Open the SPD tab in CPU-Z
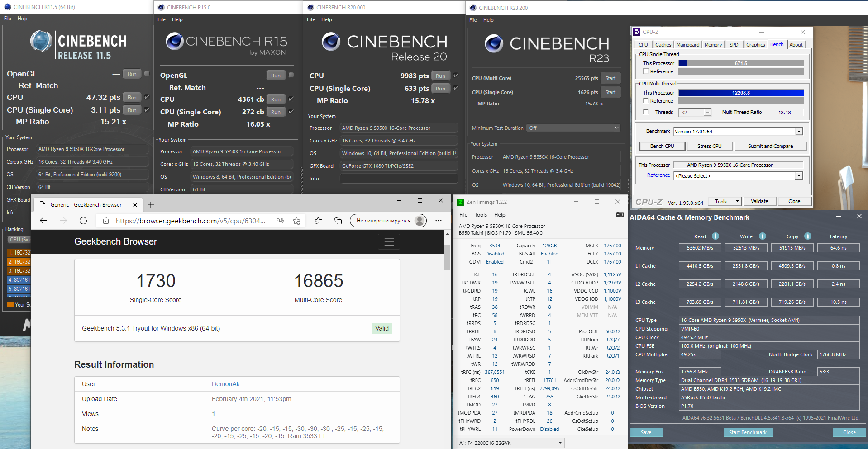The image size is (868, 449). click(734, 45)
